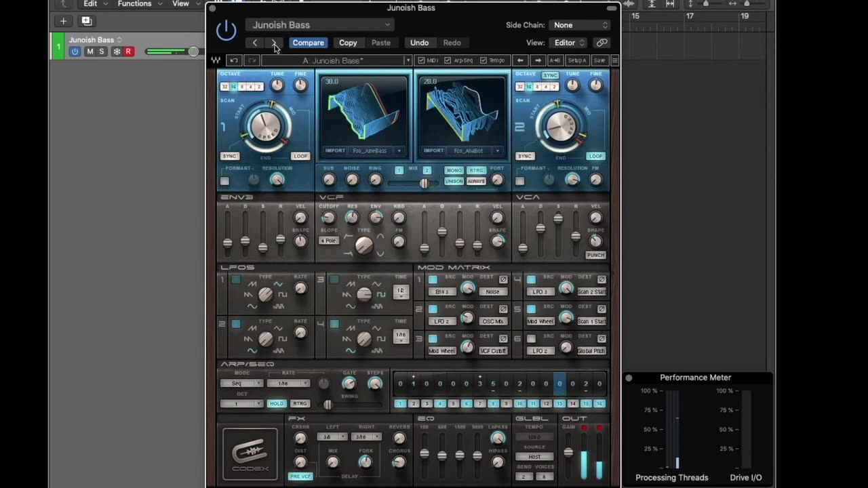
Task: Open the View Editor dropdown
Action: click(570, 43)
